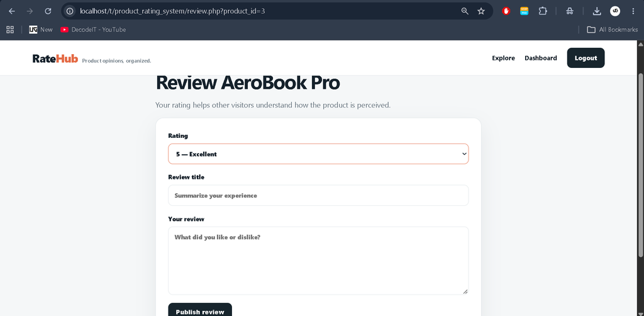The height and width of the screenshot is (316, 644).
Task: Click the 'Product opinions, organized.' tagline
Action: click(x=116, y=61)
